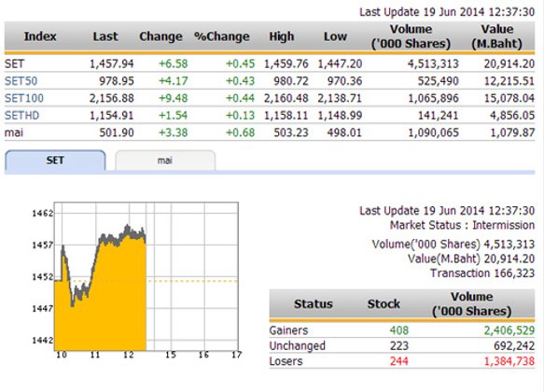Click the %Change column header
Image resolution: width=544 pixels, height=392 pixels.
(222, 36)
